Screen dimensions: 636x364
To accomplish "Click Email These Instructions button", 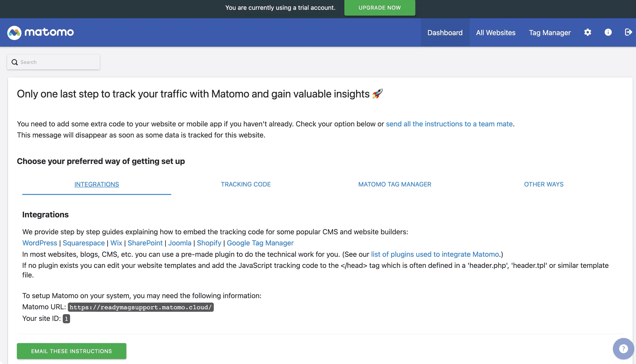I will [71, 351].
